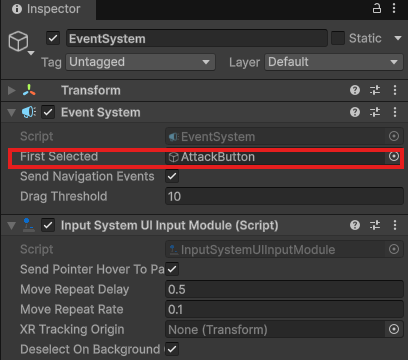Click the Send Navigation Events label
The image size is (408, 360).
pos(87,176)
